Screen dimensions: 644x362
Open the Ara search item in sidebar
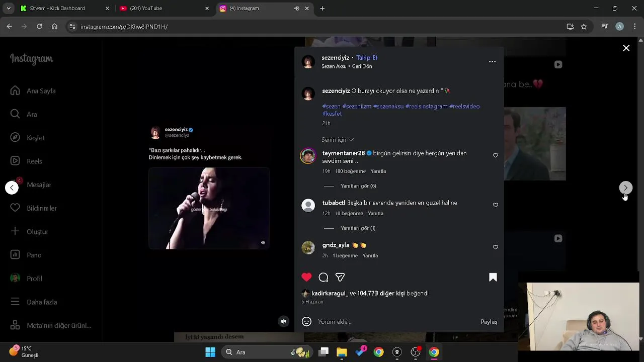pos(24,114)
